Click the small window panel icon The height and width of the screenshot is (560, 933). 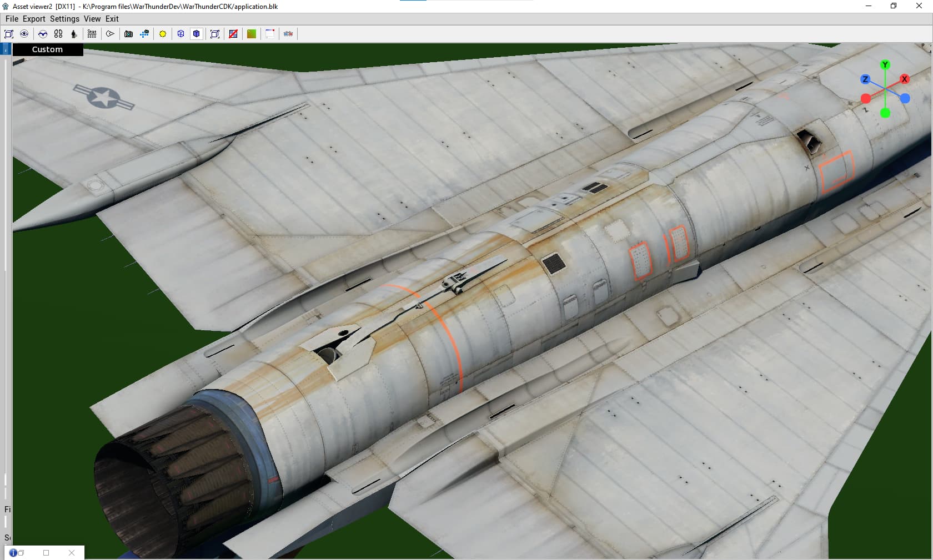(270, 34)
